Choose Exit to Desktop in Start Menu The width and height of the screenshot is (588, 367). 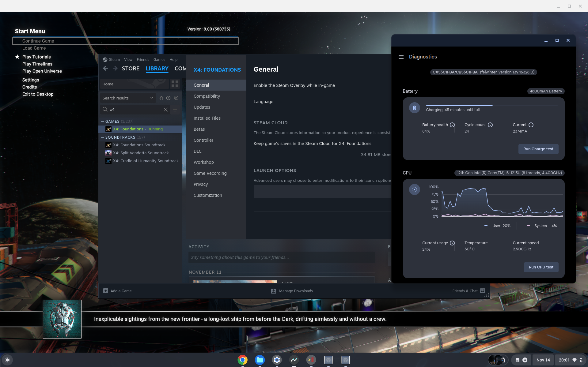coord(38,94)
